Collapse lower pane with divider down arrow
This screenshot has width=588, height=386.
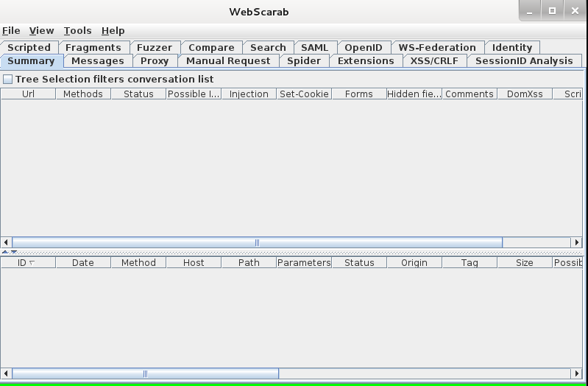(x=14, y=252)
